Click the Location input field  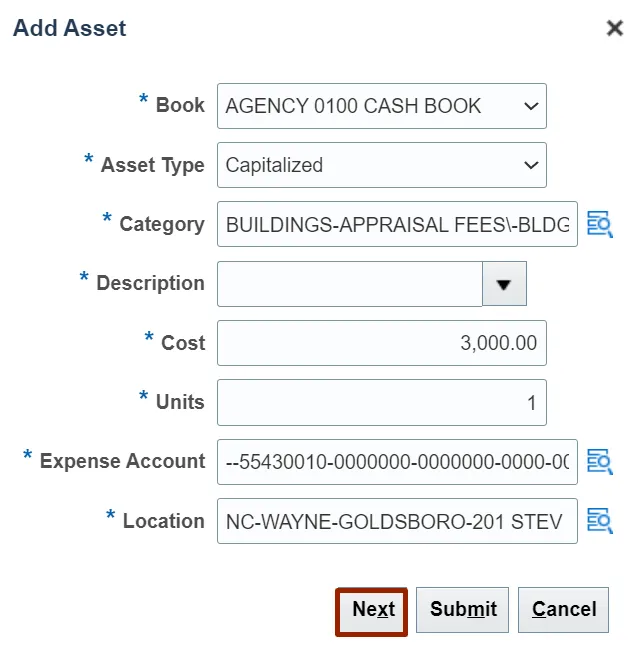coord(397,521)
